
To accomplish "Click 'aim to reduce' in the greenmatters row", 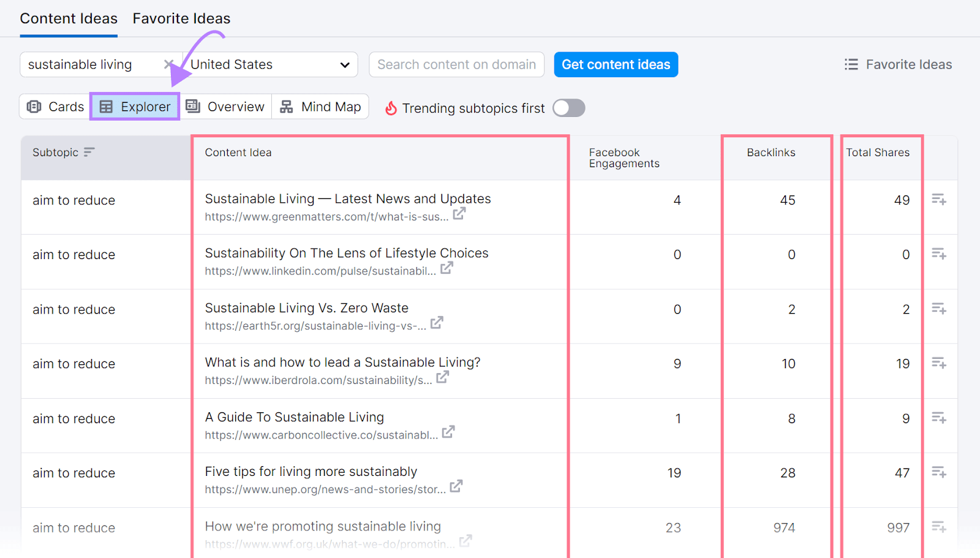I will [x=73, y=200].
